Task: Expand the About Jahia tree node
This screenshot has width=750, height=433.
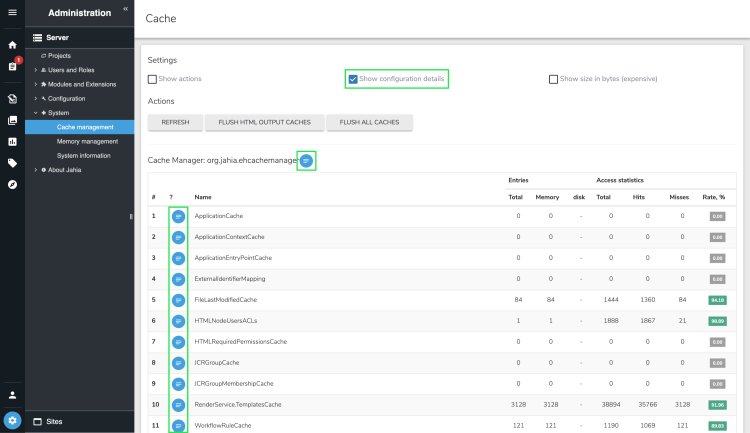Action: coord(36,170)
